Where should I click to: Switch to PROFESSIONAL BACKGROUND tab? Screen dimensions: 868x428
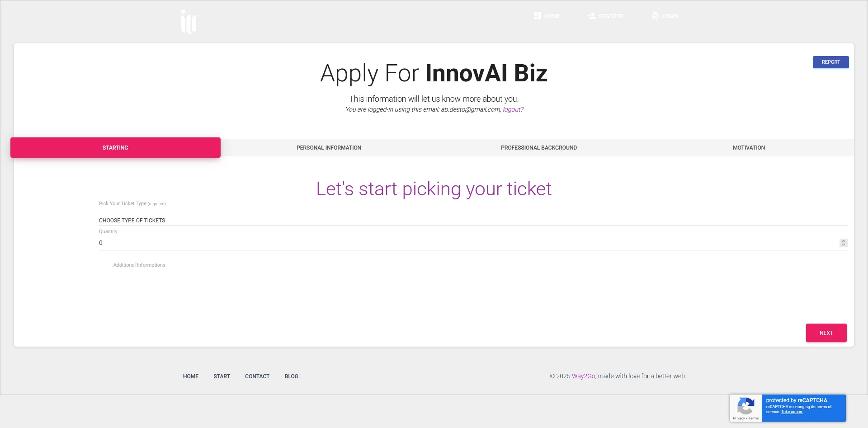(538, 147)
